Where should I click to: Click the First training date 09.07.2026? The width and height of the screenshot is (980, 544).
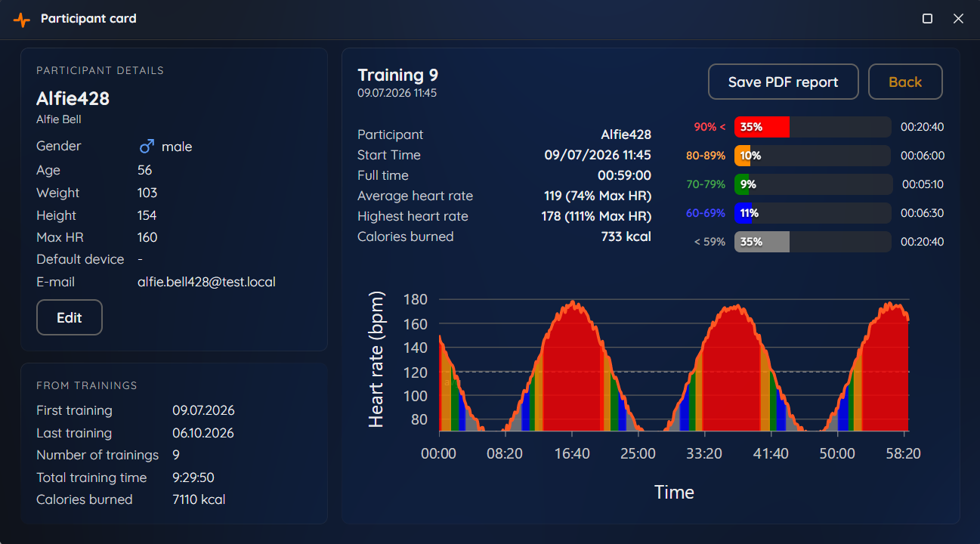[203, 410]
